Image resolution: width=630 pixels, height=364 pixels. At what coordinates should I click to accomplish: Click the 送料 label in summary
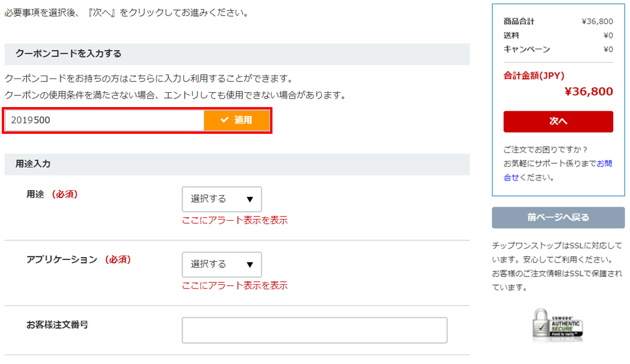(511, 35)
